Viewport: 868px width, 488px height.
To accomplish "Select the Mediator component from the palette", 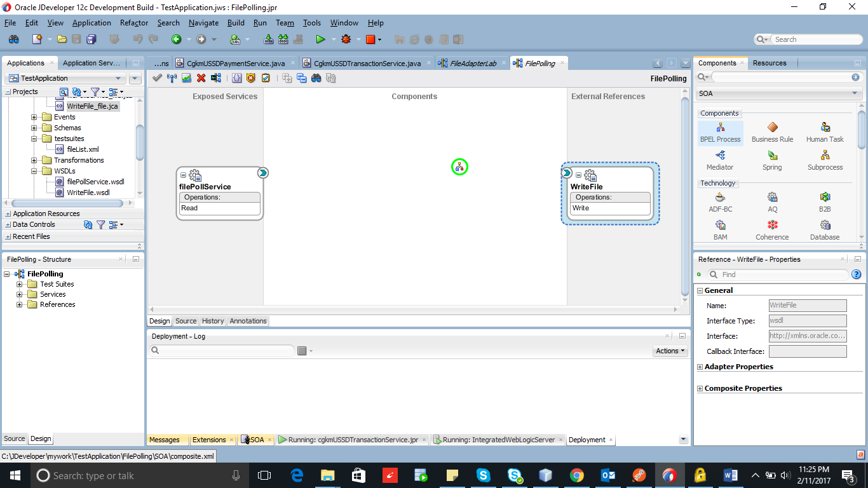I will tap(720, 161).
